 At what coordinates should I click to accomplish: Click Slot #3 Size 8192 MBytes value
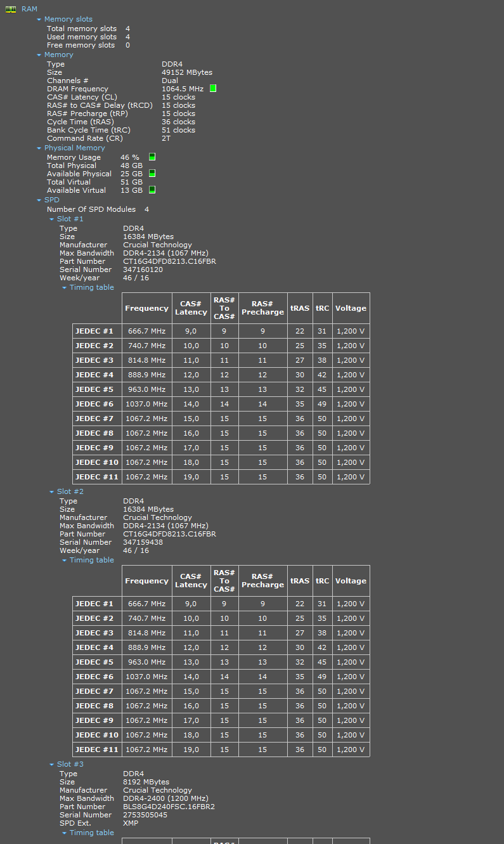pos(146,782)
